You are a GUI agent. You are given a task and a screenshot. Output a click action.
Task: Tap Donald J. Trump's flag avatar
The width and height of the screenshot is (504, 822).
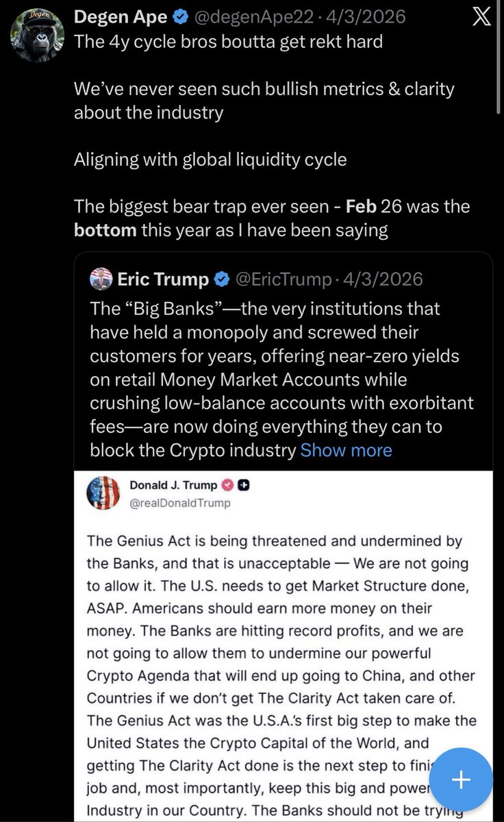coord(103,493)
